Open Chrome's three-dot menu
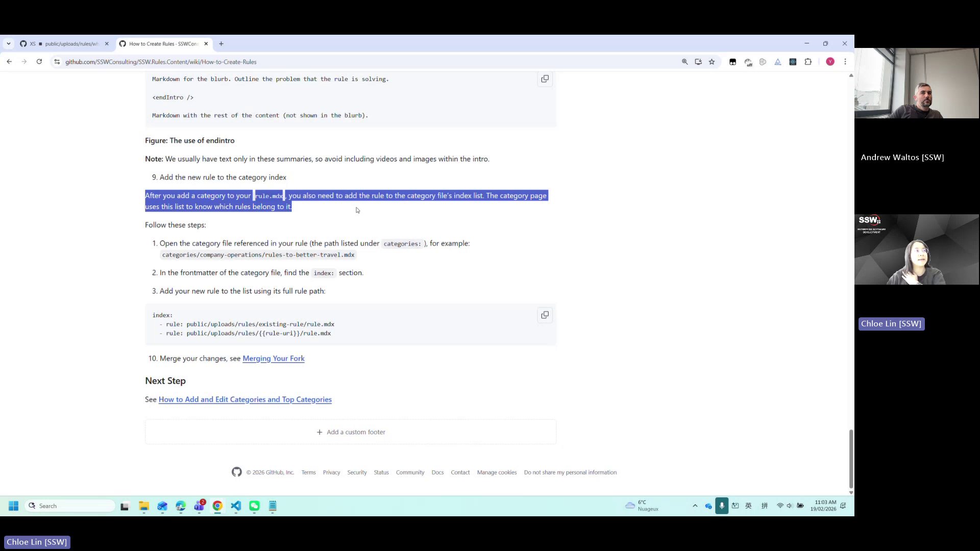Image resolution: width=980 pixels, height=551 pixels. click(x=845, y=62)
